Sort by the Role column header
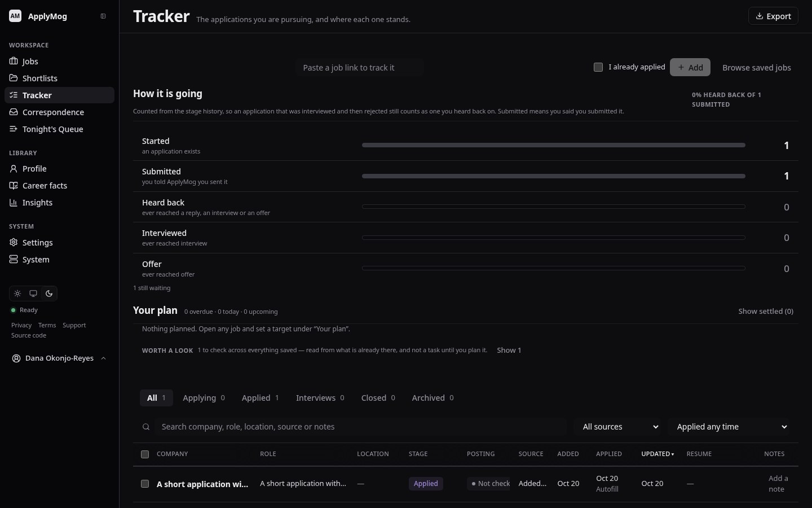This screenshot has height=508, width=812. tap(268, 454)
